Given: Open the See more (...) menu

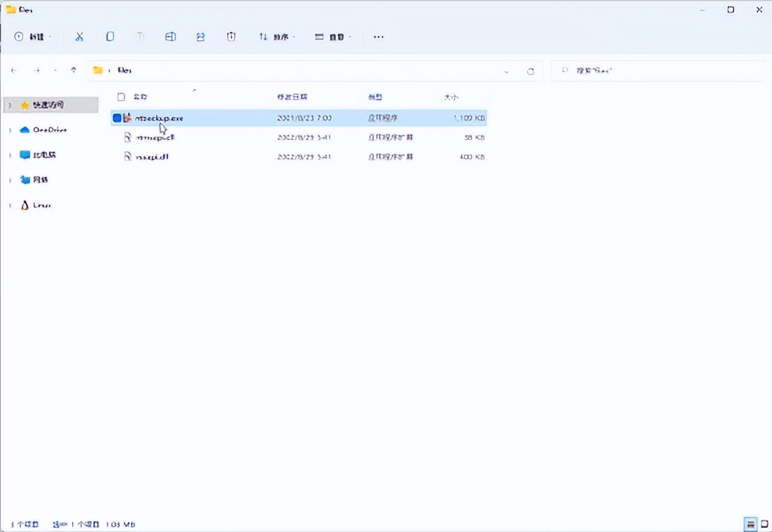Looking at the screenshot, I should (x=378, y=36).
